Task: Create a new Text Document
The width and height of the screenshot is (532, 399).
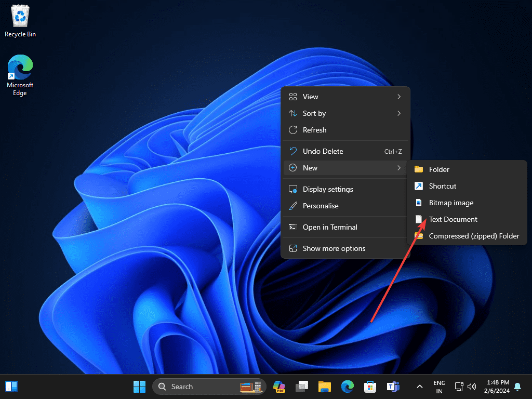Action: [x=467, y=219]
